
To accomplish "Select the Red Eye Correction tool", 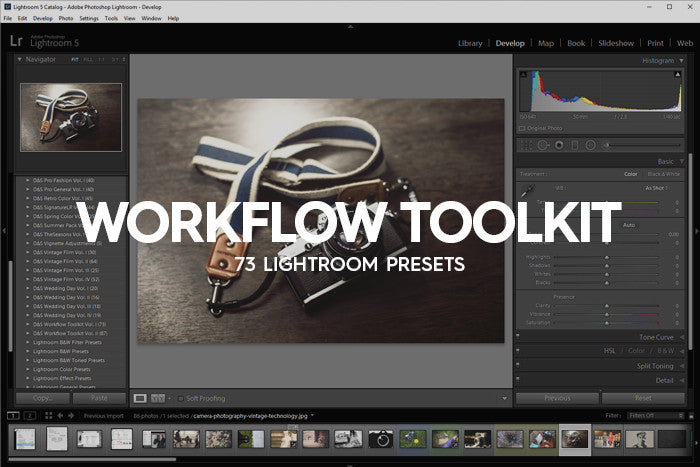I will coord(559,145).
